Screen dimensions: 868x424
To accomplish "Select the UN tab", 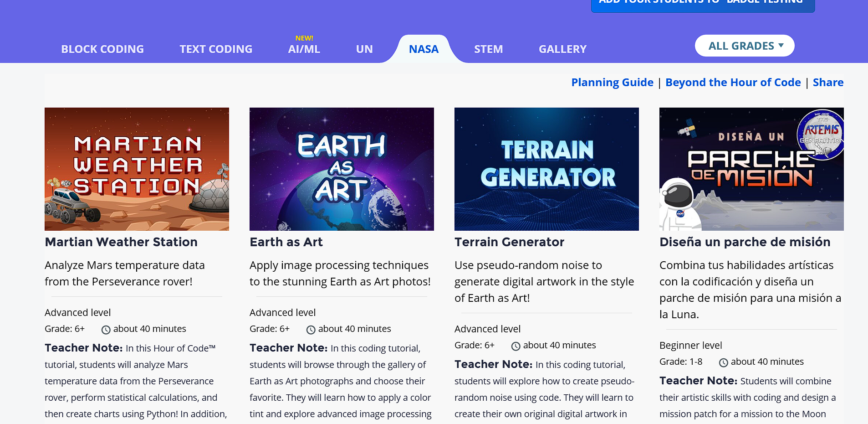I will (x=364, y=49).
